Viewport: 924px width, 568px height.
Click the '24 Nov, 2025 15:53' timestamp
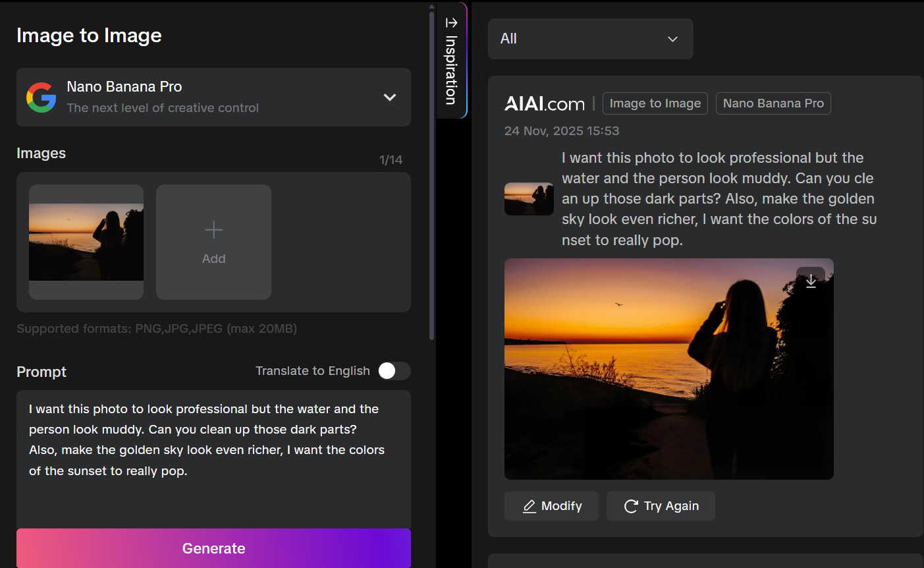click(x=562, y=130)
